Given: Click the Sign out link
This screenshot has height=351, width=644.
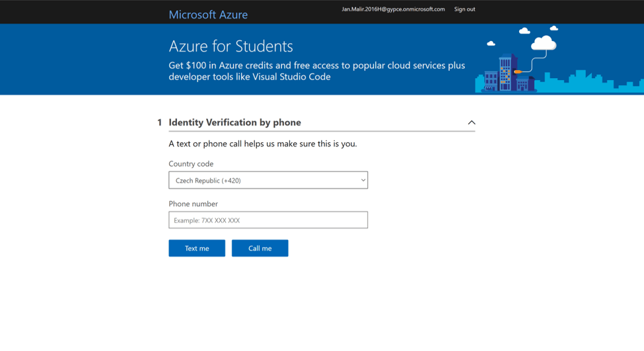Looking at the screenshot, I should click(464, 9).
